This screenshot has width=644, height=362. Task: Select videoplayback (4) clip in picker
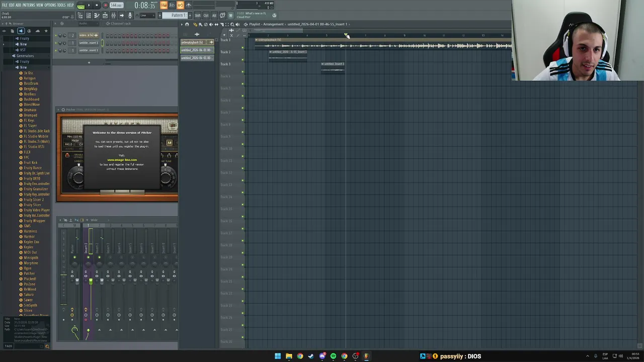point(197,42)
